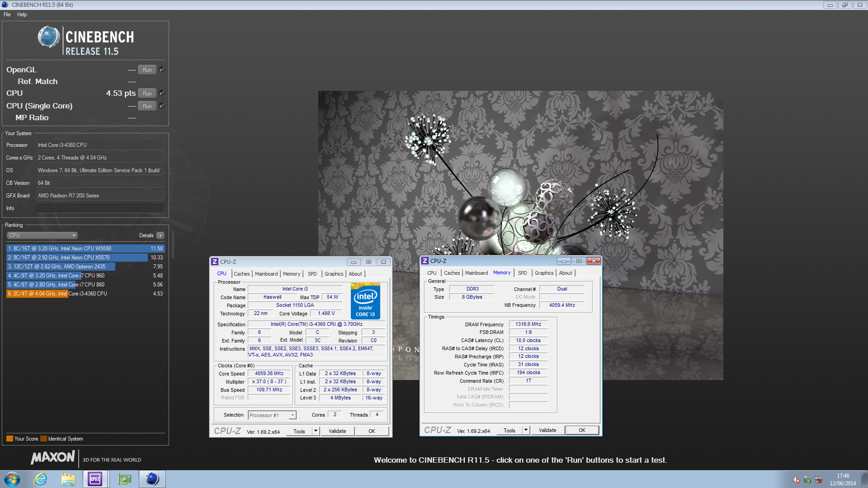Click the muted volume tray icon
The width and height of the screenshot is (868, 488).
tap(797, 480)
